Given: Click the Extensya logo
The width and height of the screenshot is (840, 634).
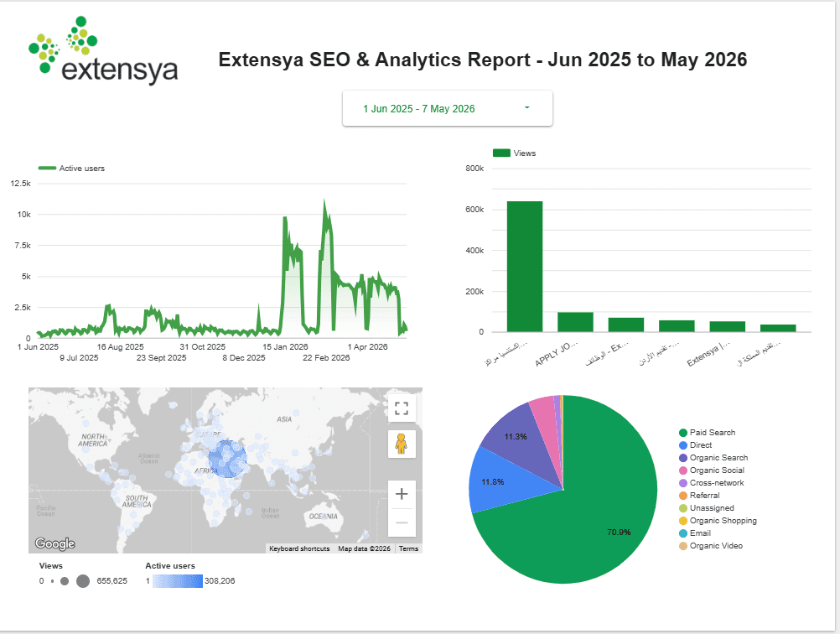Looking at the screenshot, I should click(x=103, y=51).
